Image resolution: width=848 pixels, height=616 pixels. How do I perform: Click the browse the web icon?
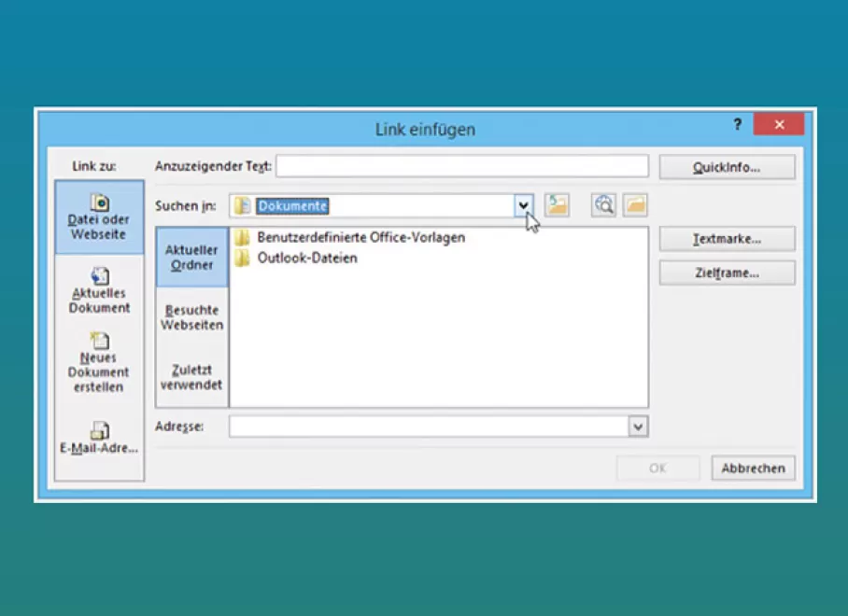pyautogui.click(x=603, y=205)
